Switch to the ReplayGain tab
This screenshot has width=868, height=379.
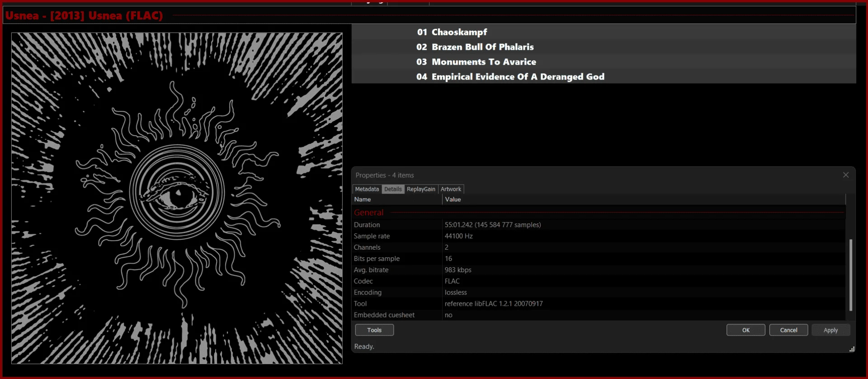[421, 189]
